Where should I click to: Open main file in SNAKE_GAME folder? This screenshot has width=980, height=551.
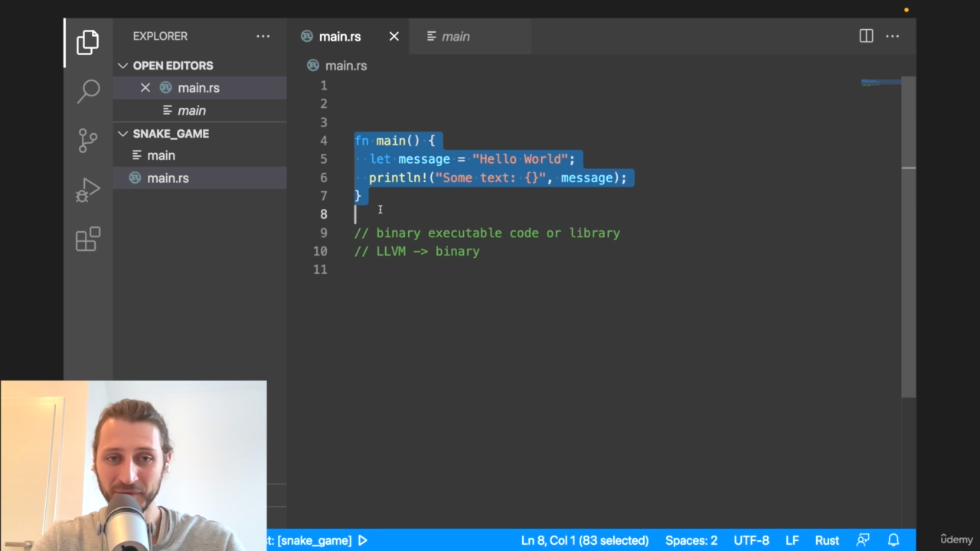coord(161,155)
